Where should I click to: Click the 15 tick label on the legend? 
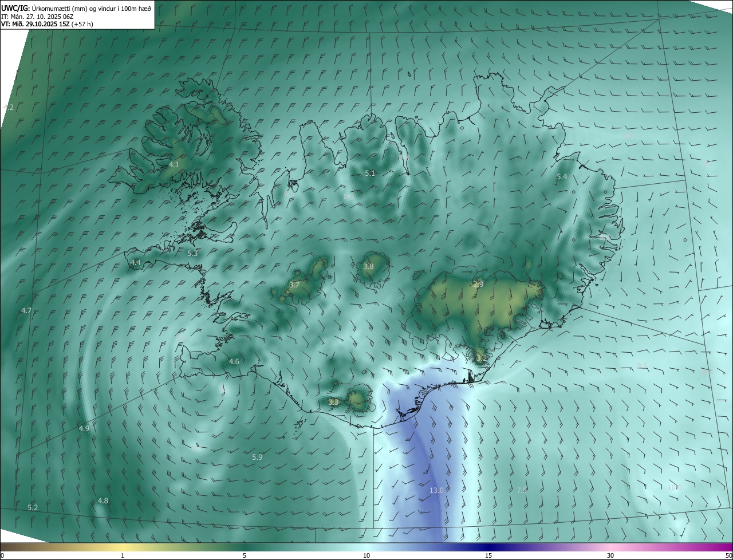[488, 555]
